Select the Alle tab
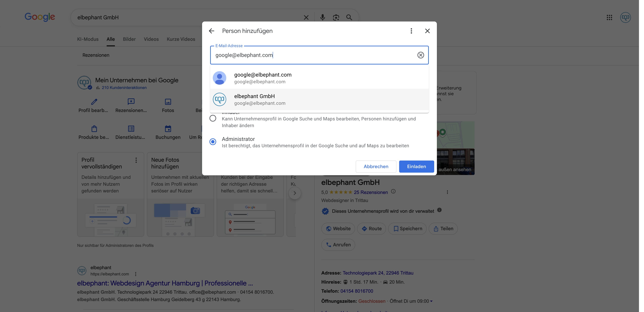This screenshot has height=312, width=644. (111, 39)
